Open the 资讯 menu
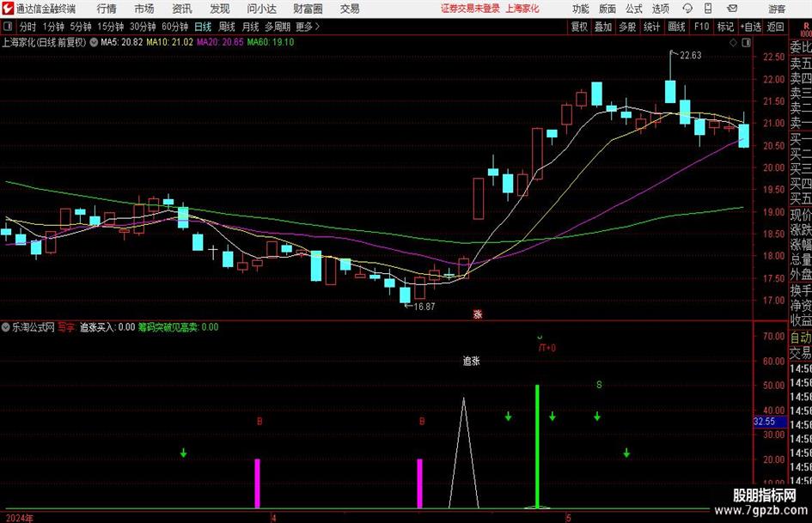 (182, 9)
